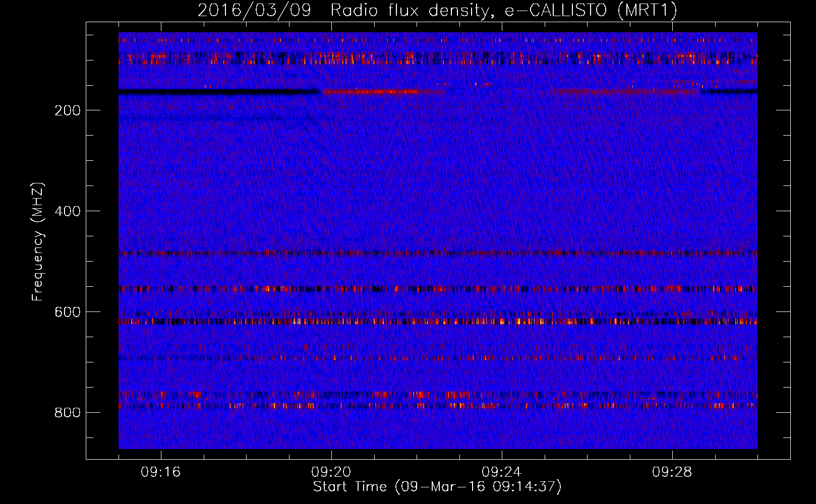Click the 'Start Time (09-Mar-16 09:14:37)' label
Screen dimensions: 816x504
[437, 487]
